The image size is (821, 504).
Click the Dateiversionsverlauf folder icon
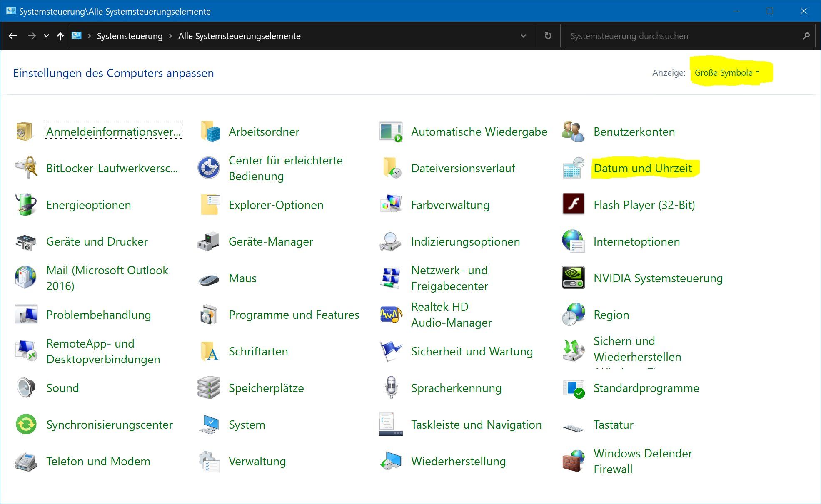pyautogui.click(x=392, y=168)
